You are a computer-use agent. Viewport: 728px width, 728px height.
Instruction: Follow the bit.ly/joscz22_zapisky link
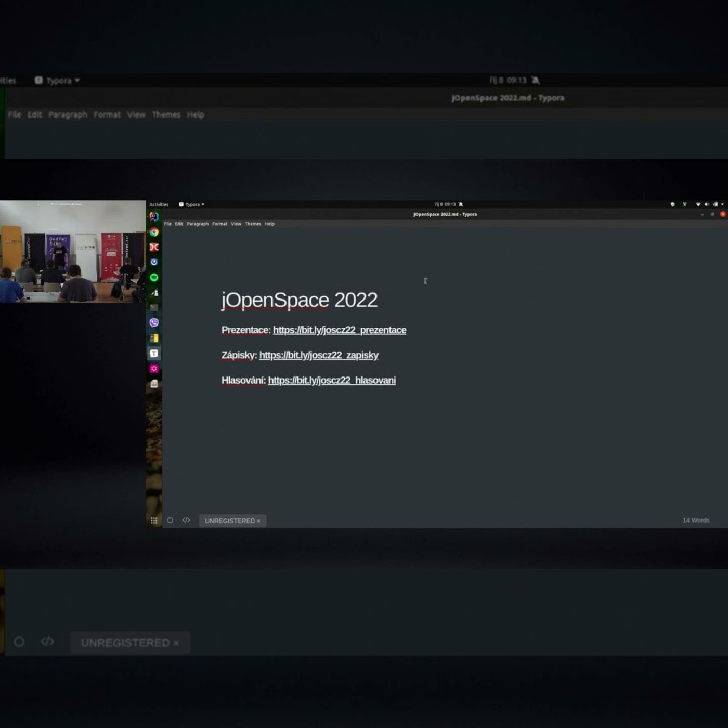319,355
